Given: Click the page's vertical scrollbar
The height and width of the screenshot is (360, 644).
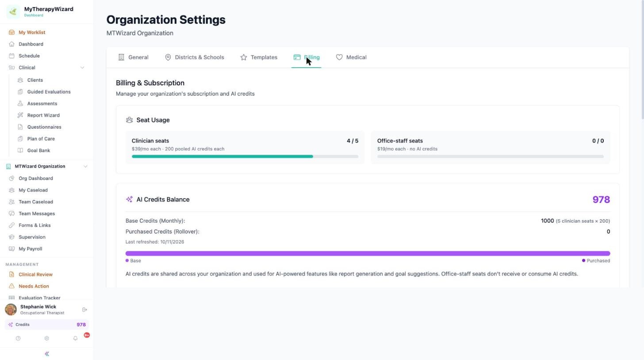Looking at the screenshot, I should click(642, 59).
